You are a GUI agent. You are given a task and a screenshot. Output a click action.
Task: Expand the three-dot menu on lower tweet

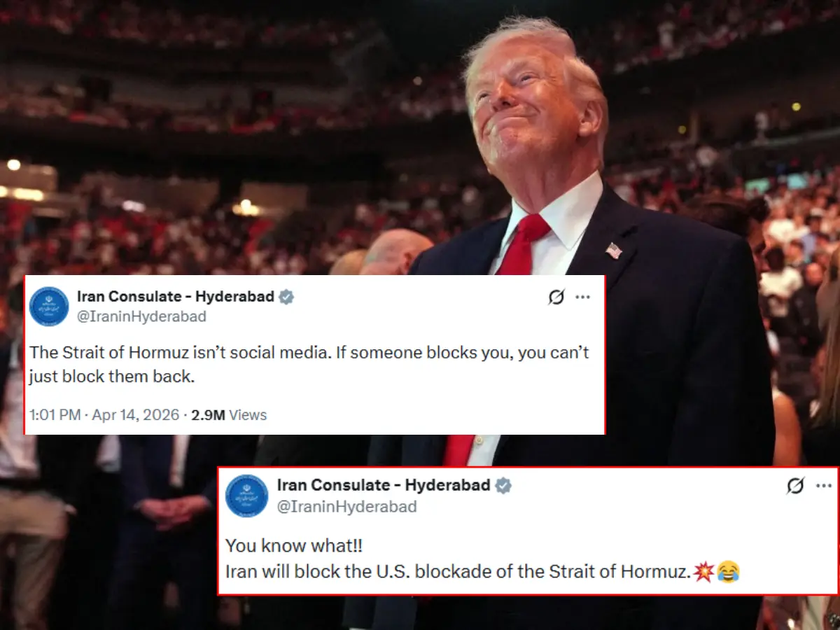824,486
